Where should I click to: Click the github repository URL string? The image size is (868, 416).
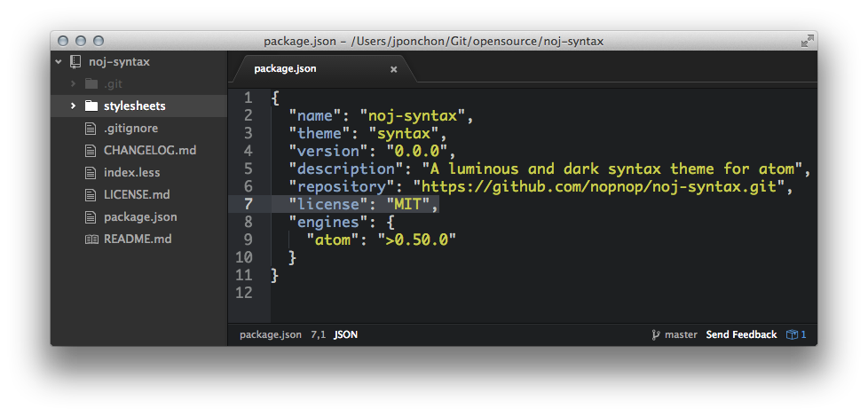coord(599,186)
